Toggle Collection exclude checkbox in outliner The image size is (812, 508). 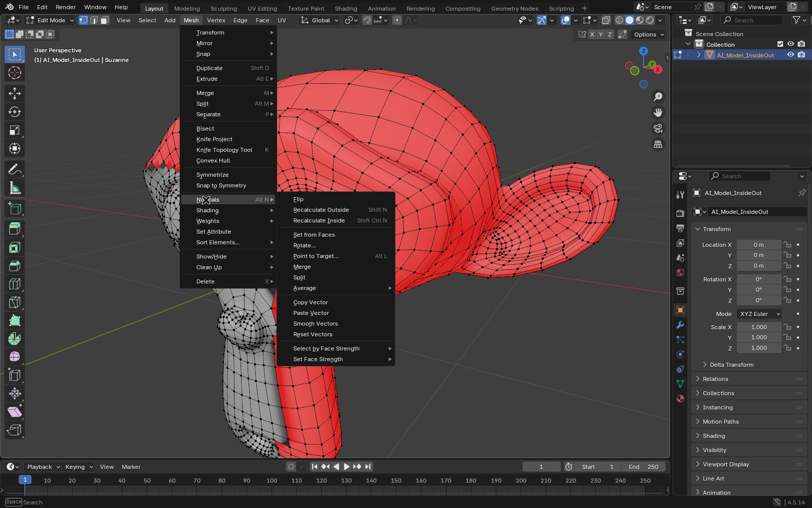781,44
